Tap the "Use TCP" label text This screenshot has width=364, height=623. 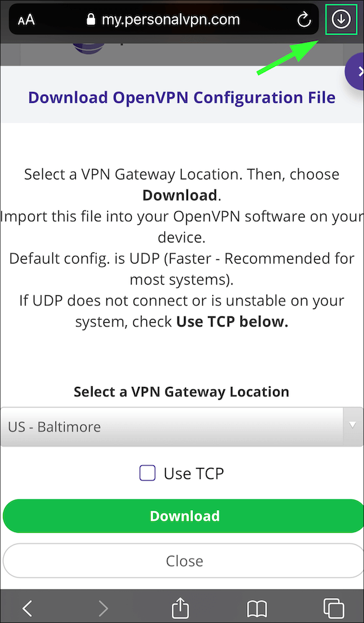(x=194, y=473)
